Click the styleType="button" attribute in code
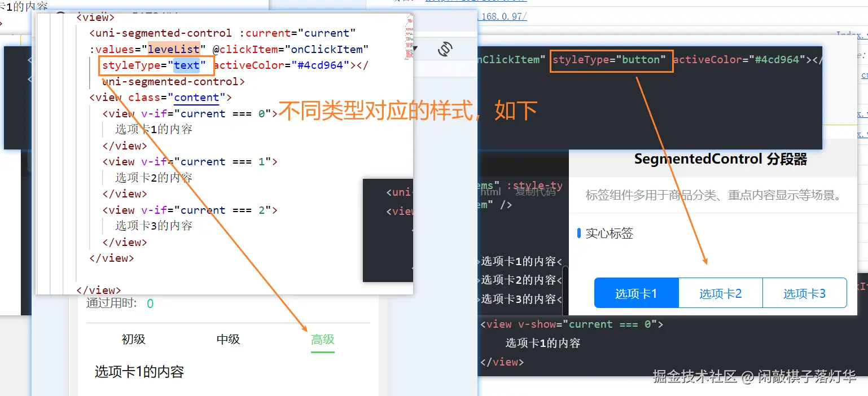 coord(610,59)
